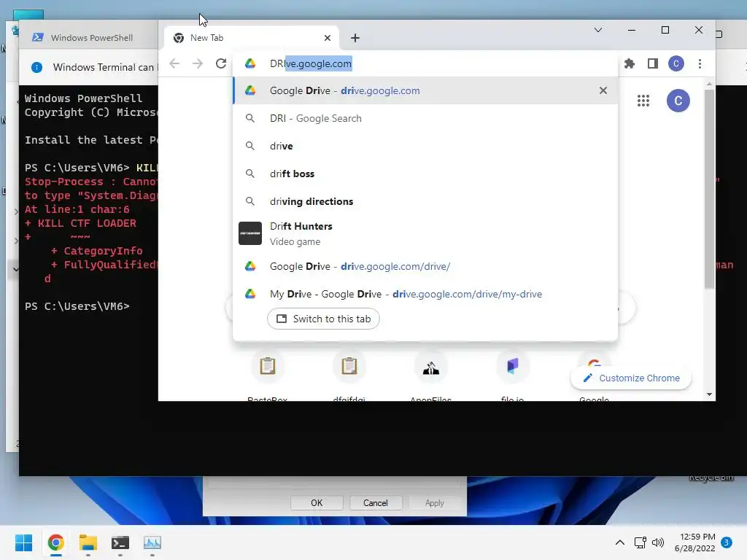Viewport: 747px width, 560px height.
Task: Click OK in the background dialog
Action: 317,503
